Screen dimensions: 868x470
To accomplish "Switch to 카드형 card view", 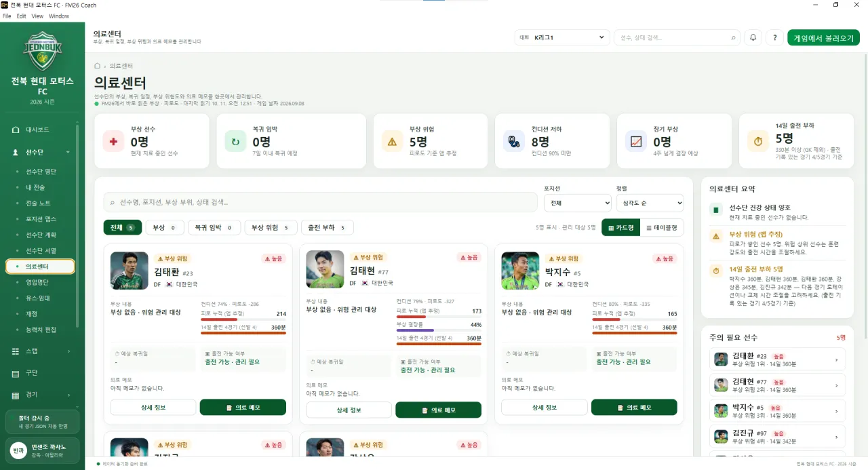I will pos(620,228).
